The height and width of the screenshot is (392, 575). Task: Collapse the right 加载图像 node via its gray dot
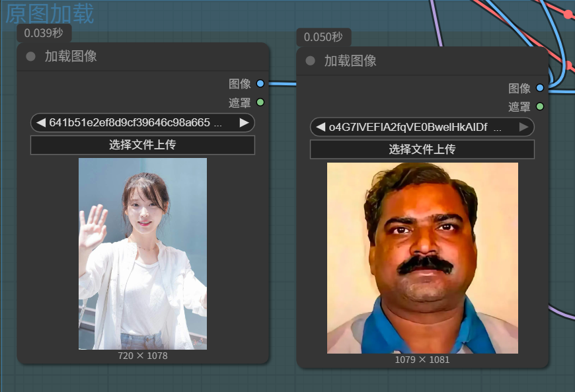point(310,61)
